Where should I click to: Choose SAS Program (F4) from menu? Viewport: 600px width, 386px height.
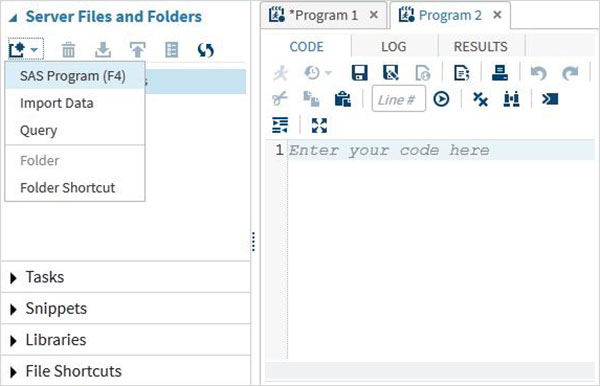pyautogui.click(x=75, y=76)
